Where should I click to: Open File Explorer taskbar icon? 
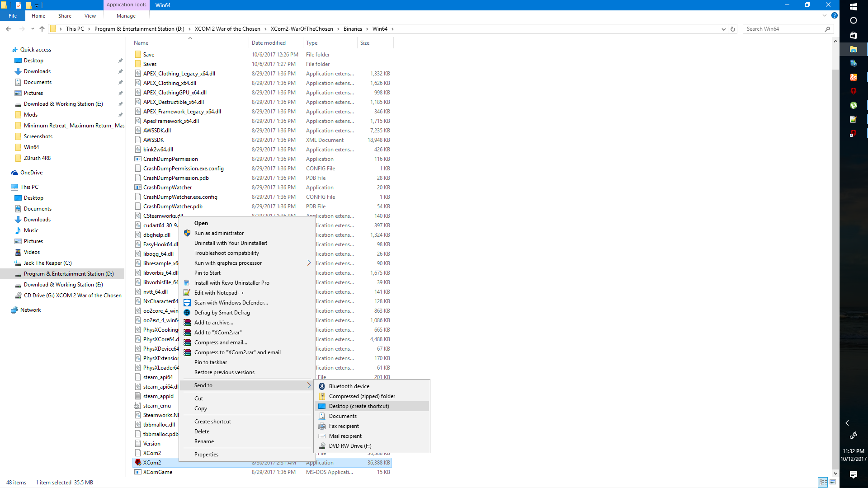click(854, 49)
